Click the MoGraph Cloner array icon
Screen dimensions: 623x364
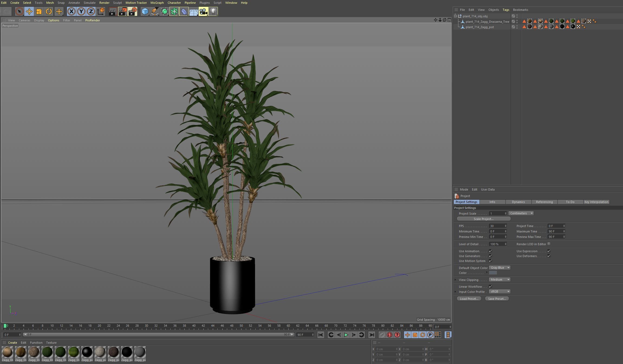(x=174, y=11)
